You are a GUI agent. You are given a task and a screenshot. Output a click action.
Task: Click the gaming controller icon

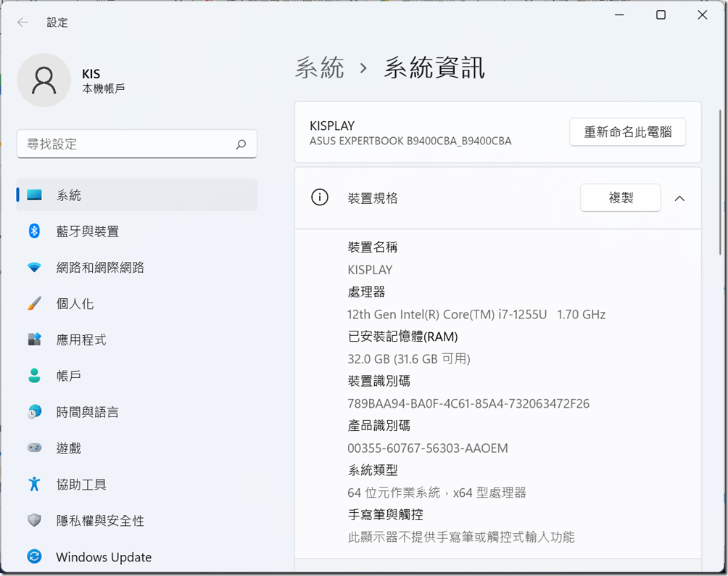(x=34, y=448)
